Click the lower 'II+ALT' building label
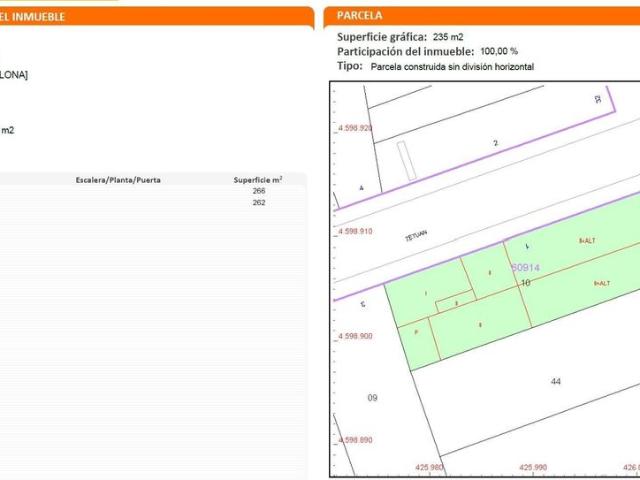Image resolution: width=640 pixels, height=480 pixels. pos(602,283)
